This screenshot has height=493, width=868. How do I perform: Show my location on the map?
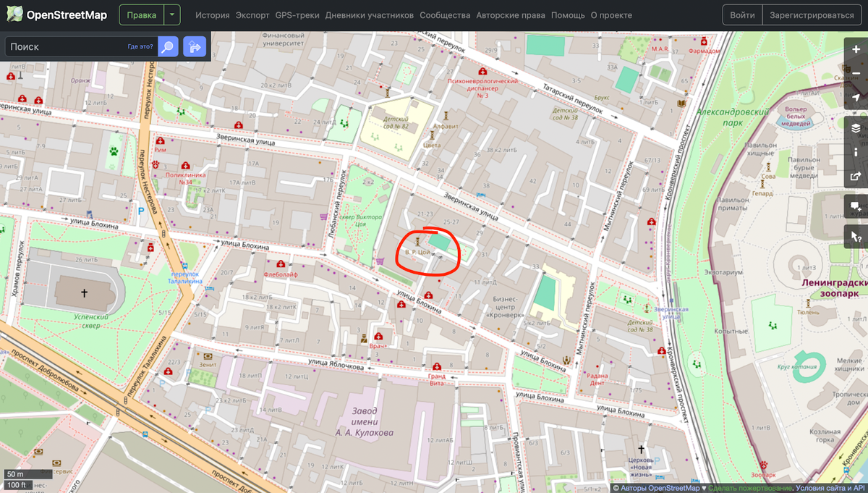click(856, 97)
